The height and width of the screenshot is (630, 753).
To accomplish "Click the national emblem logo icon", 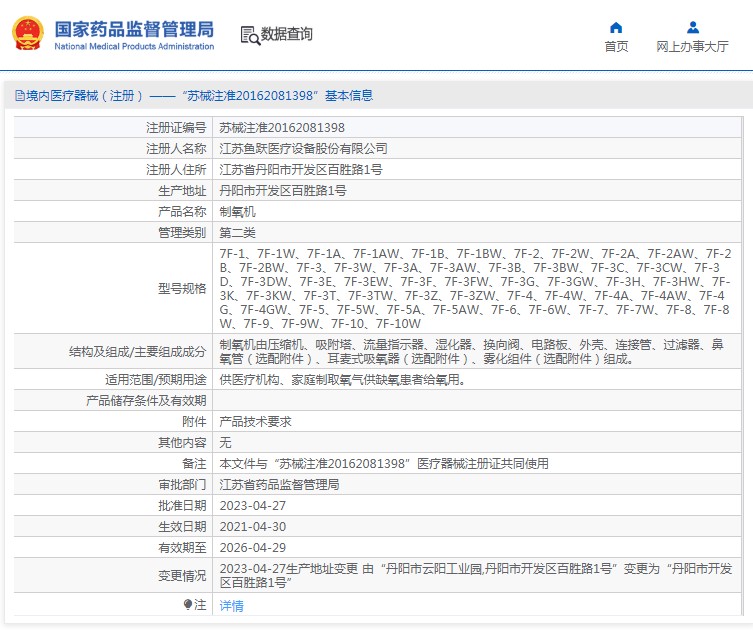I will pyautogui.click(x=27, y=35).
